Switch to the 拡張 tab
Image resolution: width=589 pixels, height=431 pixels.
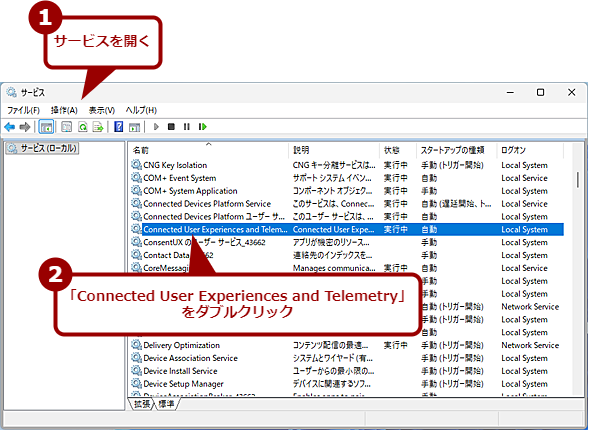(141, 404)
